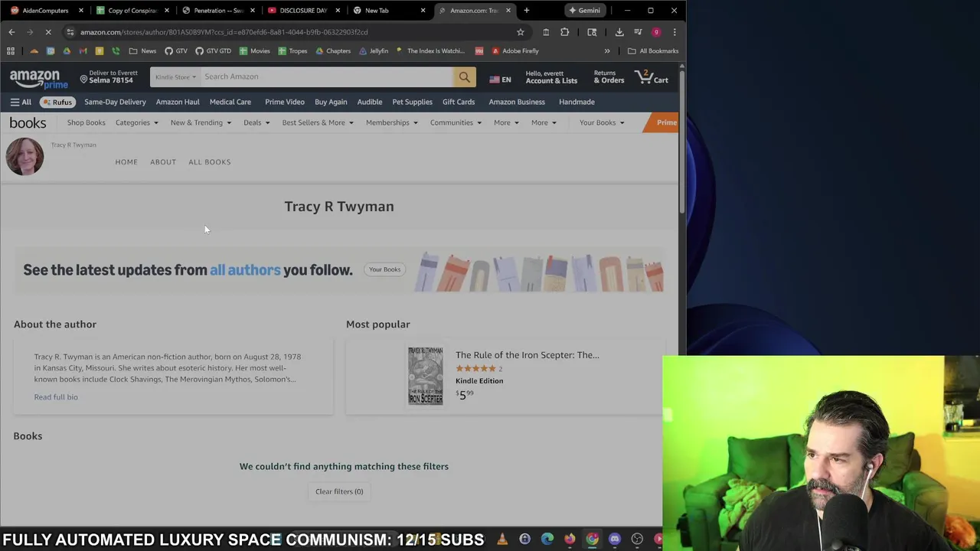Expand the Your Books dropdown
The height and width of the screenshot is (551, 980).
click(x=602, y=122)
